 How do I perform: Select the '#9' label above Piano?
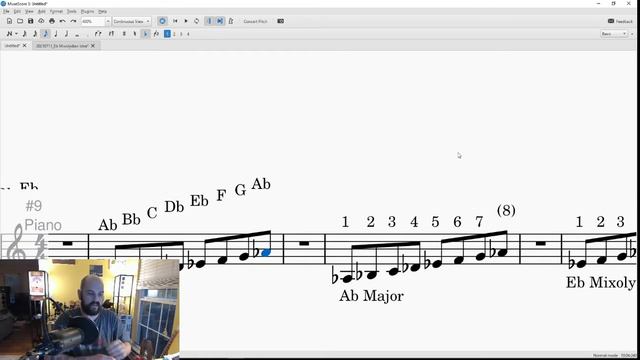[x=33, y=206]
